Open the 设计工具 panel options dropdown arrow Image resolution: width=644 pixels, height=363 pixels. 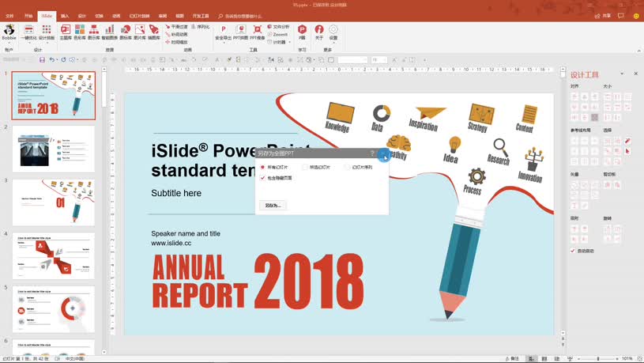point(622,74)
